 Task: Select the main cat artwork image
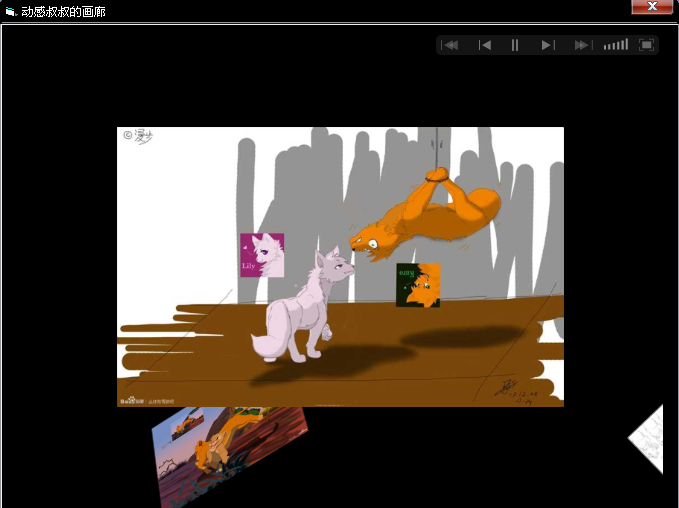pos(340,267)
